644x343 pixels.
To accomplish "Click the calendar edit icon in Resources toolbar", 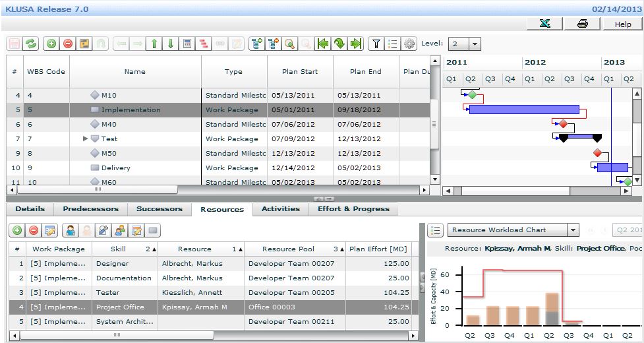I will click(136, 230).
